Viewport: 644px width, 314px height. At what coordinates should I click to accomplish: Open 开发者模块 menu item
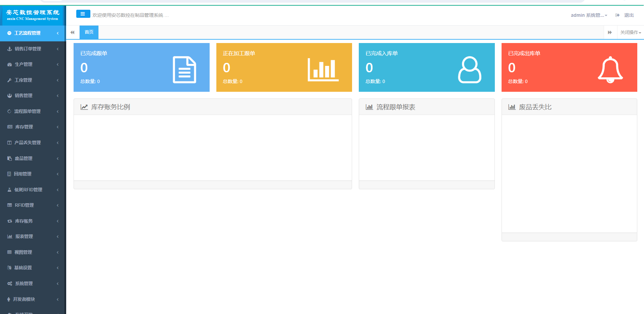pos(33,299)
